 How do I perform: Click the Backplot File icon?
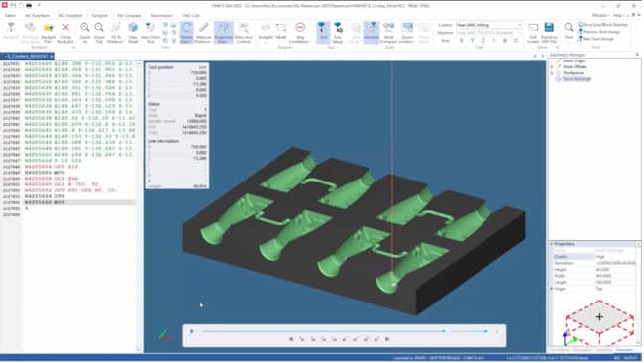click(49, 32)
